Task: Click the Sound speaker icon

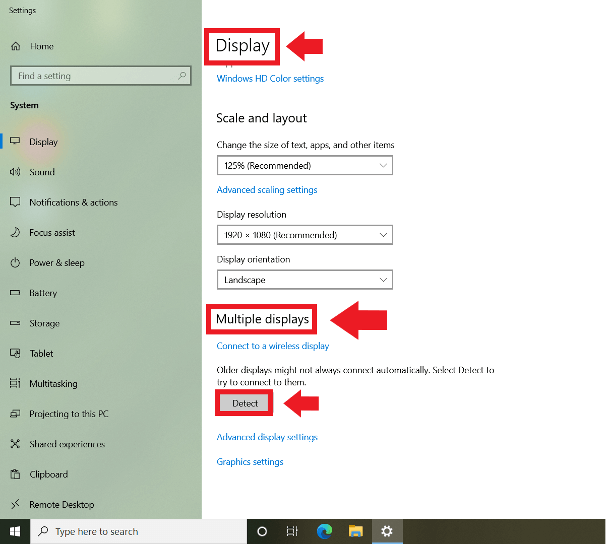Action: pyautogui.click(x=15, y=172)
